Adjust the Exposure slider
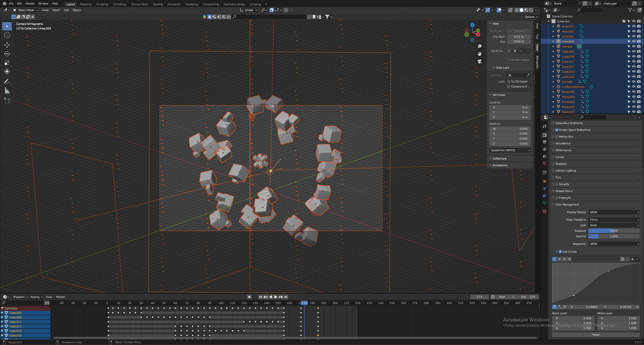Viewport: 644px width, 345px height. (614, 231)
